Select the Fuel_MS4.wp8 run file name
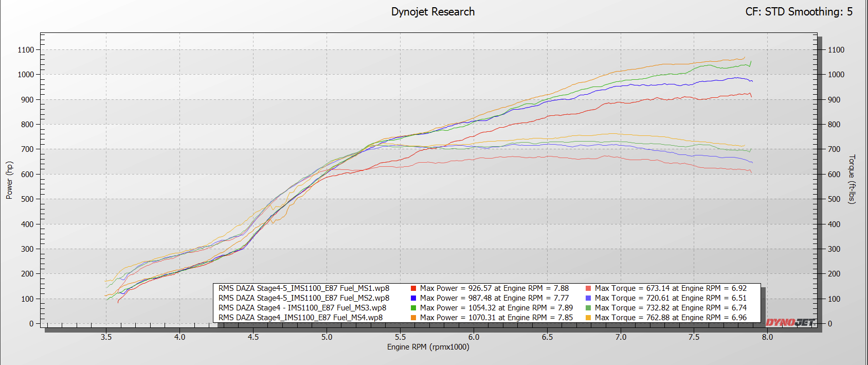Screen dimensions: 868x365 point(300,318)
